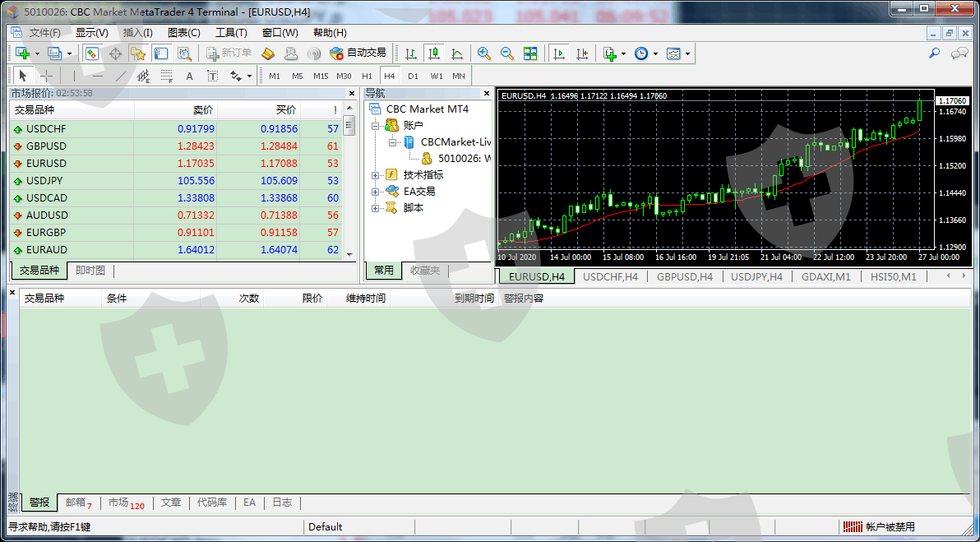980x542 pixels.
Task: Select the D1 timeframe button
Action: tap(413, 76)
